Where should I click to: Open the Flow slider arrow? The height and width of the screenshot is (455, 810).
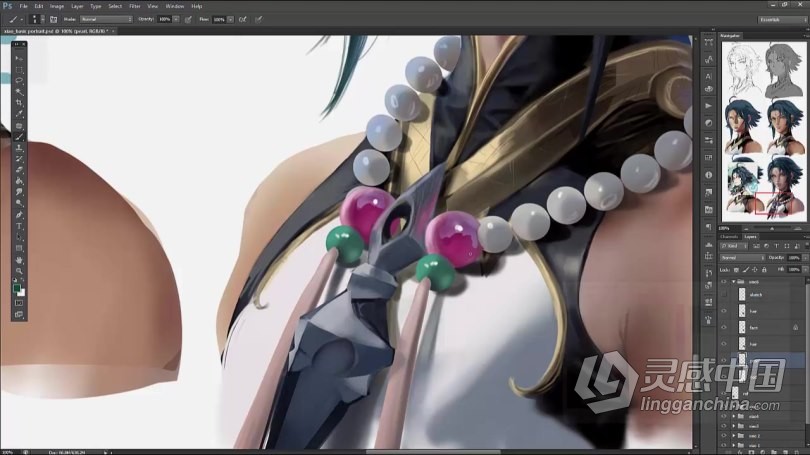click(230, 19)
